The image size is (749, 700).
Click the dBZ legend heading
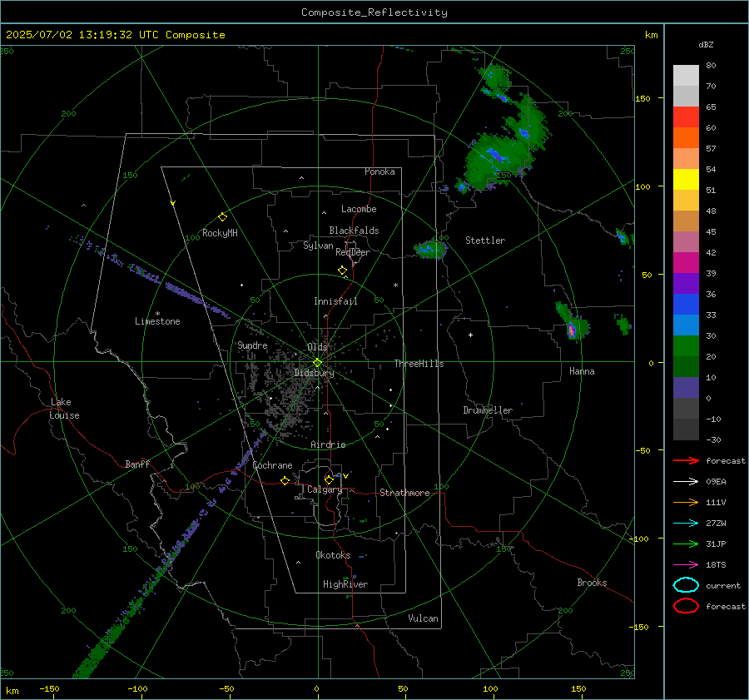(x=706, y=45)
